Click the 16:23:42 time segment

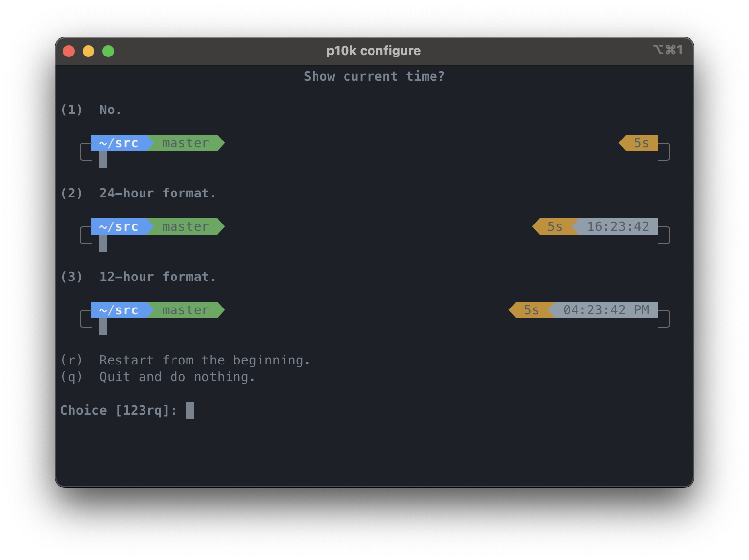pos(615,226)
